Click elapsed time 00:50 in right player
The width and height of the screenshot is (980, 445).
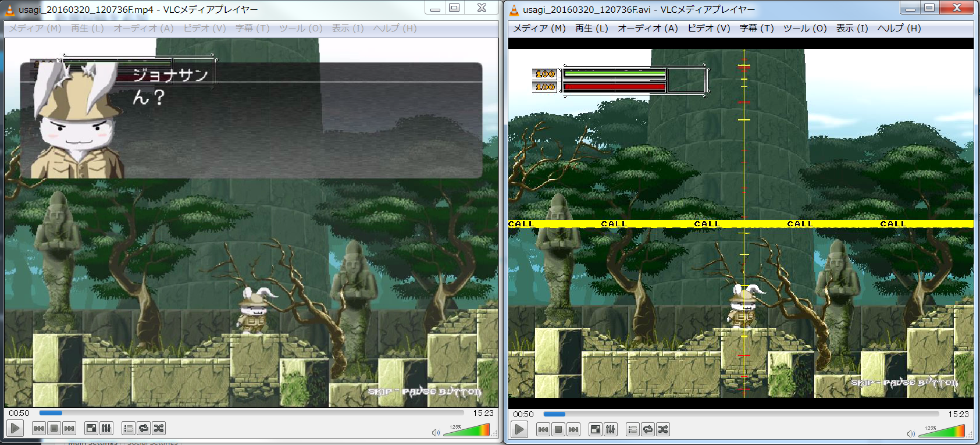523,414
